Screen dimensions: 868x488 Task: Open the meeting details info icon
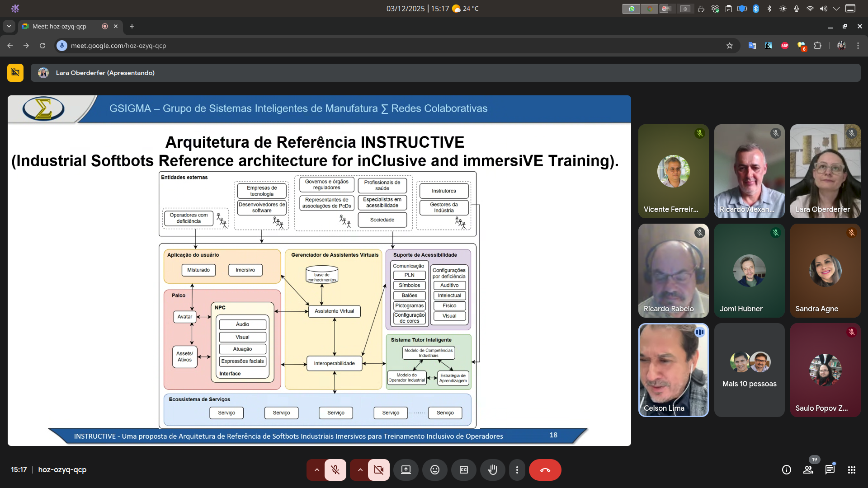[x=787, y=470]
